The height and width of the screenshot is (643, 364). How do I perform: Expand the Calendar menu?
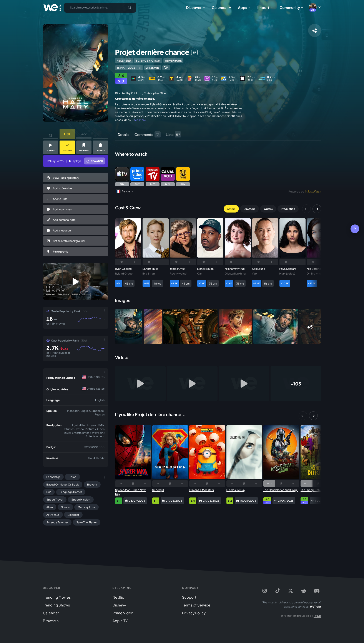tap(221, 8)
